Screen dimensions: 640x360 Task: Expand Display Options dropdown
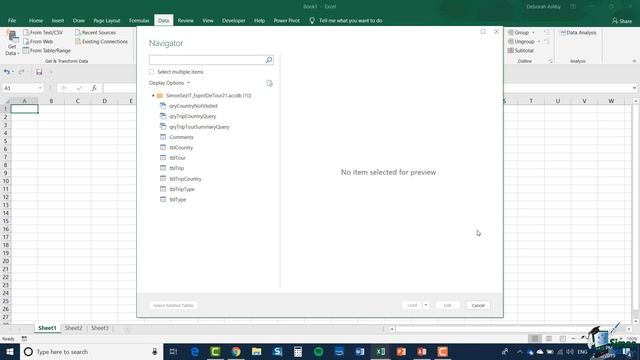169,83
